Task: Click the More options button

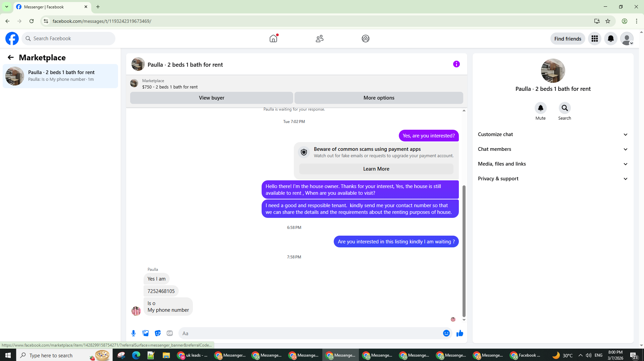Action: coord(379,98)
